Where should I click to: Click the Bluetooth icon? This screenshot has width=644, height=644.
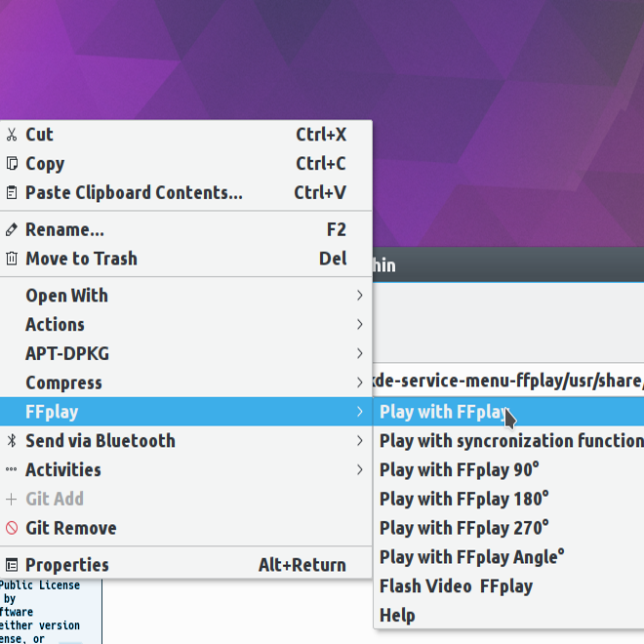[x=12, y=441]
